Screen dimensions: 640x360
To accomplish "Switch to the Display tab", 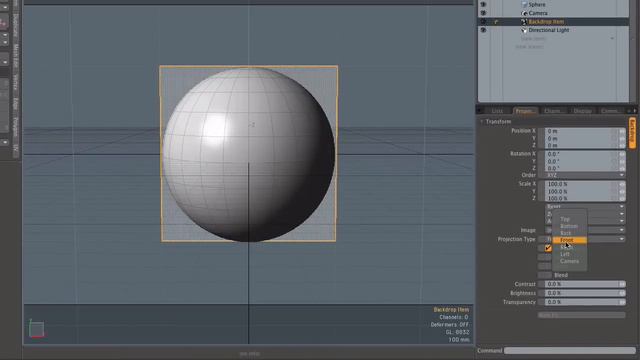I will 582,111.
